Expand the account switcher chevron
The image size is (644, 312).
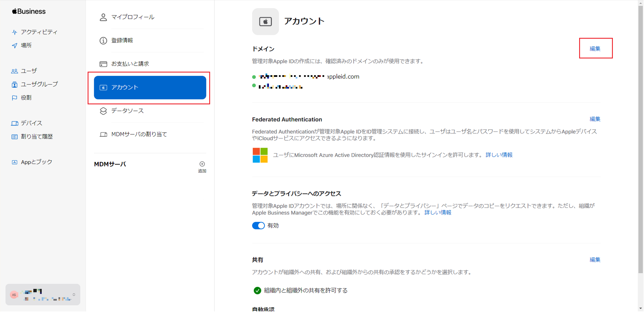[74, 295]
